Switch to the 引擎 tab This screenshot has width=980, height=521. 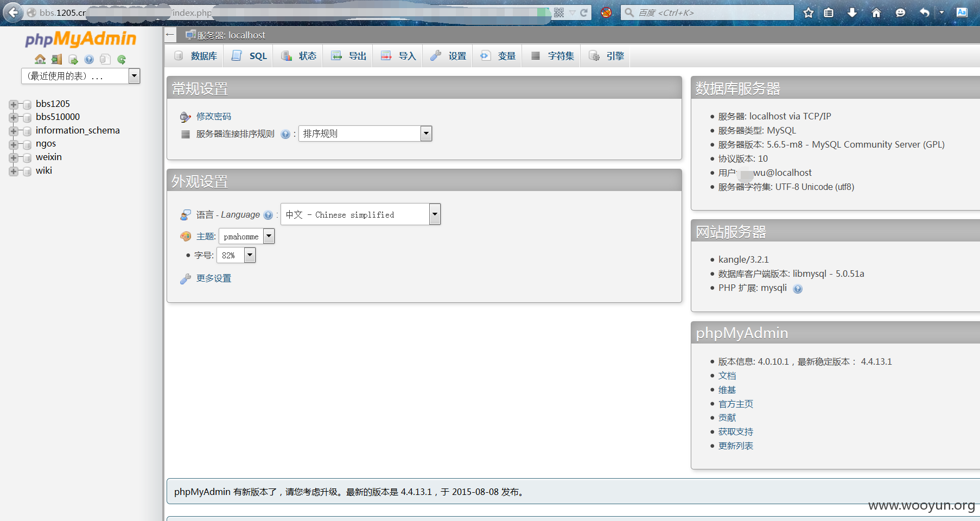coord(606,56)
